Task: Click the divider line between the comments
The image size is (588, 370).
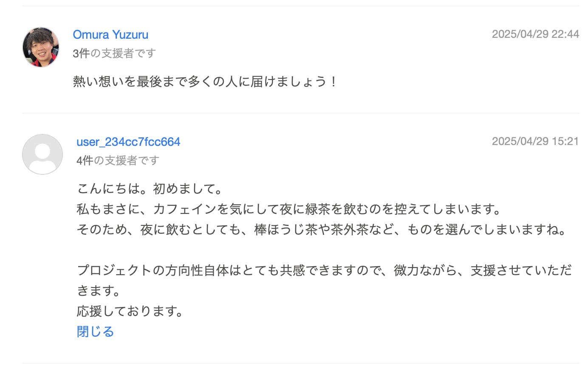Action: tap(300, 113)
